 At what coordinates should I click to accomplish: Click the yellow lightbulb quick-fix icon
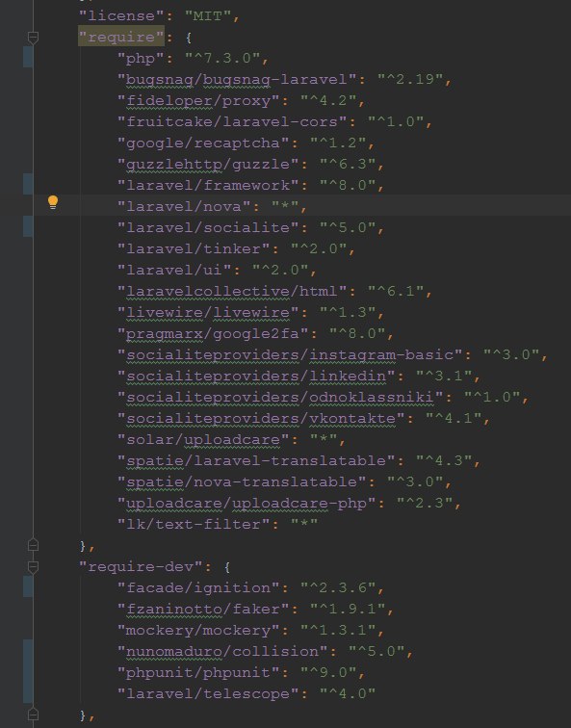click(x=53, y=203)
